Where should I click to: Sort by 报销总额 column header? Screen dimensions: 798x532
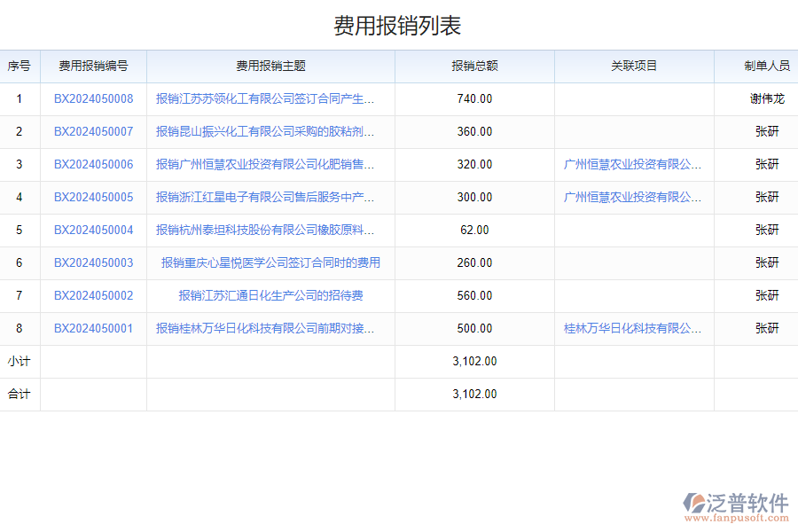click(473, 66)
